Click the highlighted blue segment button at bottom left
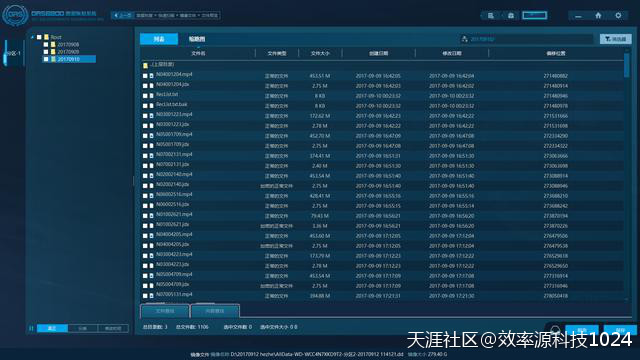 [x=52, y=328]
